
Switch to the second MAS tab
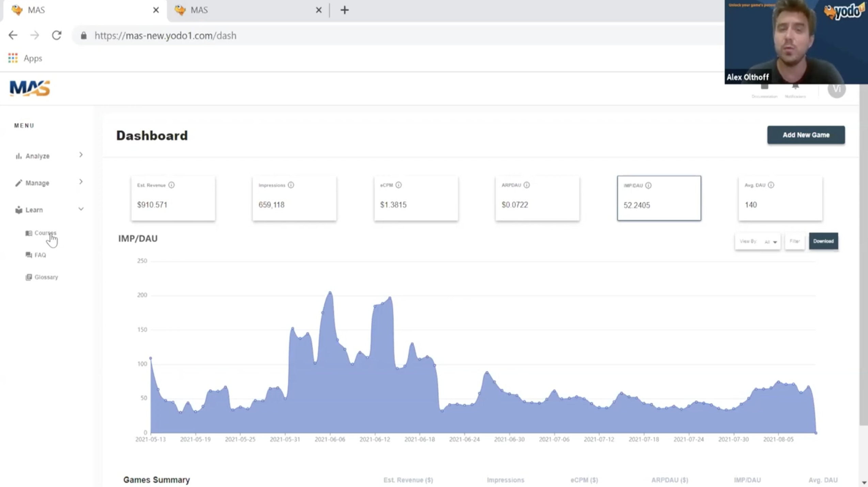click(238, 10)
